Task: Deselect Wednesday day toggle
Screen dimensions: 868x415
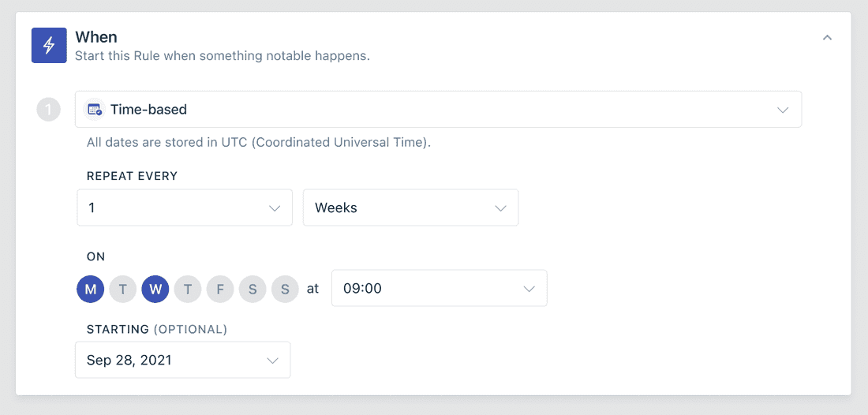Action: 155,289
